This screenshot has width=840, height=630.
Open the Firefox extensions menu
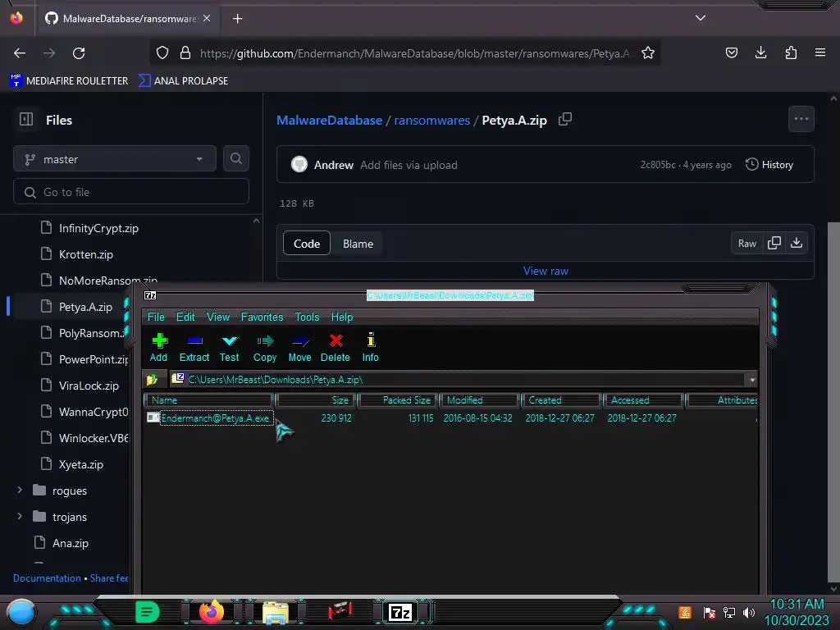(x=791, y=52)
